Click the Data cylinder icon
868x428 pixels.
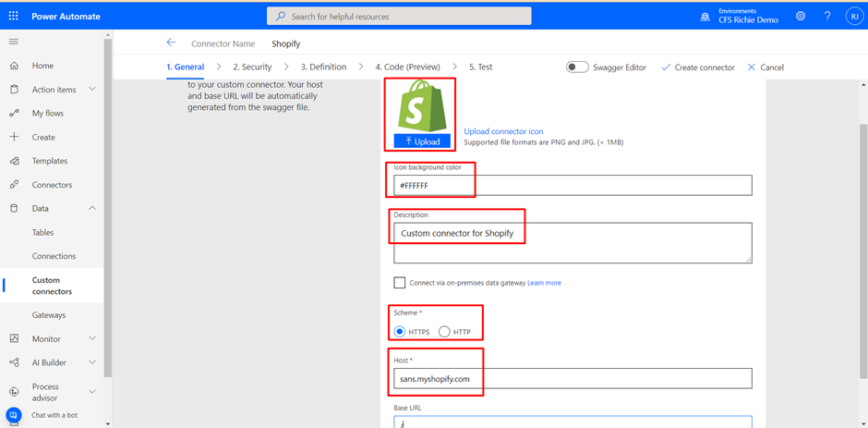pos(15,209)
